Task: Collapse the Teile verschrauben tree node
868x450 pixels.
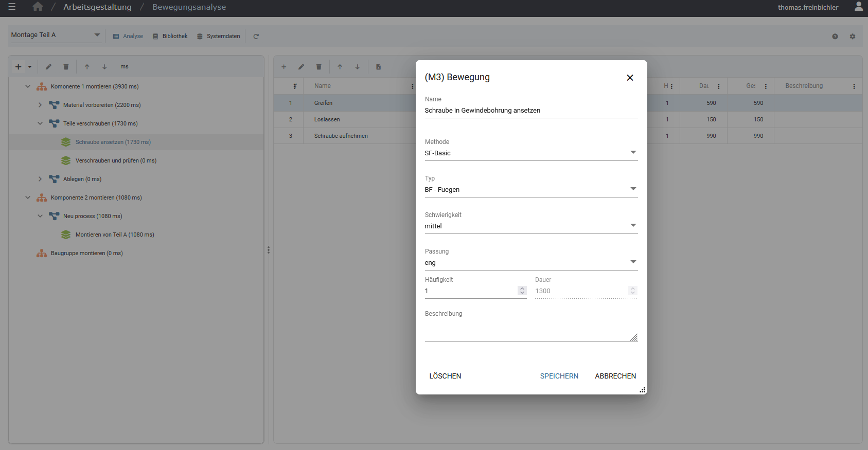Action: click(x=40, y=123)
